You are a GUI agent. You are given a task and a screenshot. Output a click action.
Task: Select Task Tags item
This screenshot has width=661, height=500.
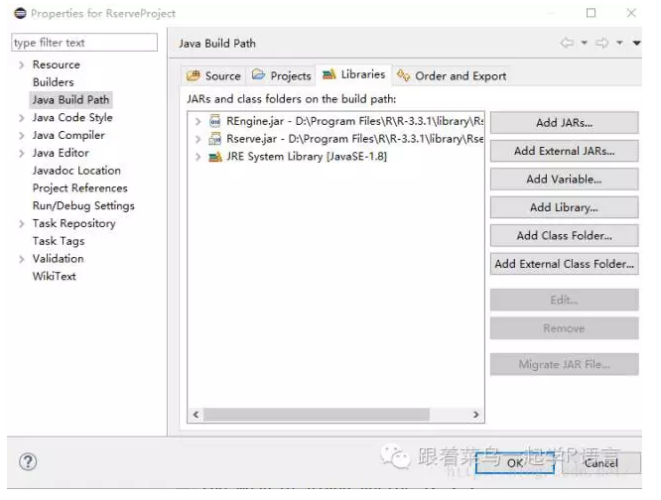(59, 241)
